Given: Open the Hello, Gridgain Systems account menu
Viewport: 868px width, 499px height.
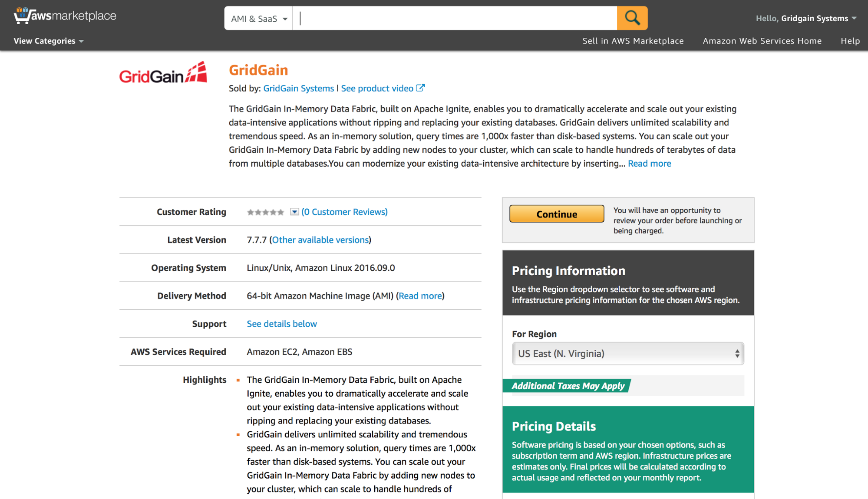Looking at the screenshot, I should pyautogui.click(x=806, y=18).
